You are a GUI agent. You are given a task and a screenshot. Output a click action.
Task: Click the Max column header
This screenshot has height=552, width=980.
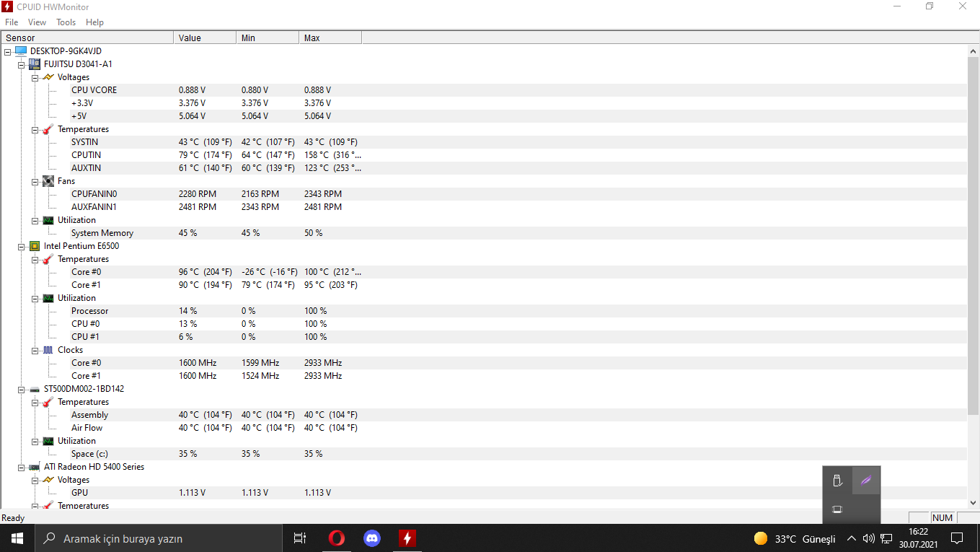click(331, 38)
